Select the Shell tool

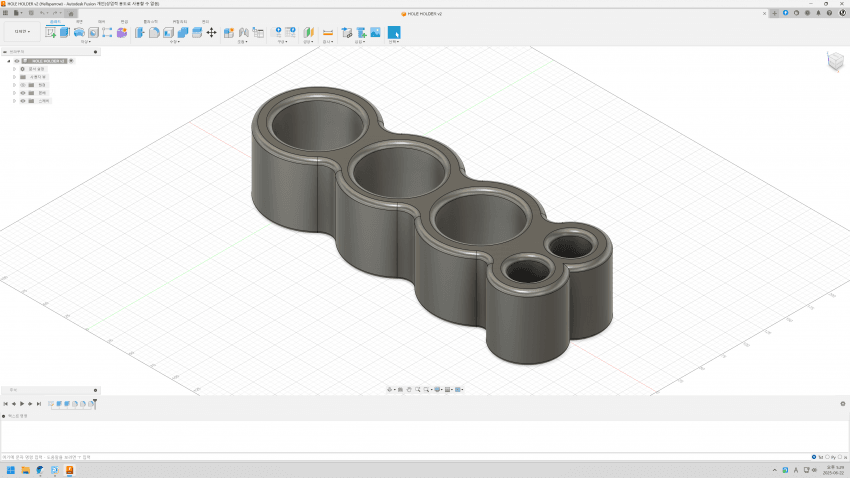click(169, 33)
